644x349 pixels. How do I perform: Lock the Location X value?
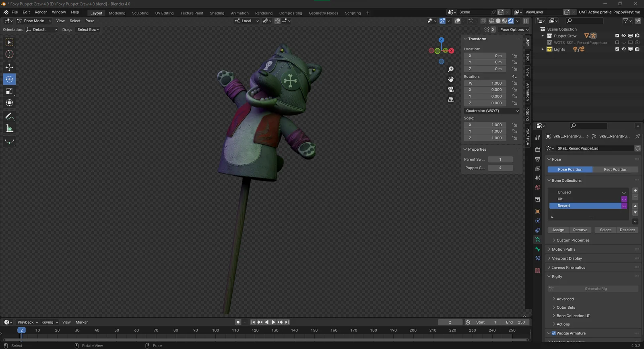[514, 56]
